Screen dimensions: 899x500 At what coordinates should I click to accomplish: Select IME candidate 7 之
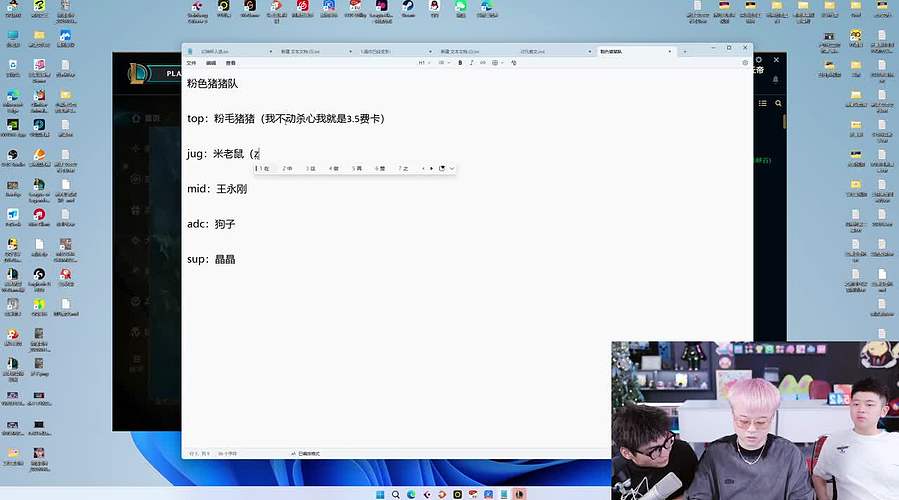click(x=403, y=169)
